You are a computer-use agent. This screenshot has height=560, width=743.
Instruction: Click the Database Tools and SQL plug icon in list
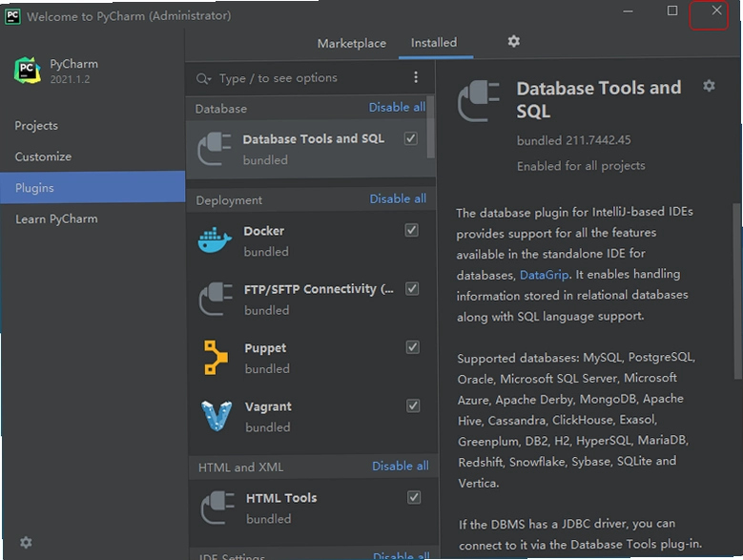pyautogui.click(x=215, y=149)
